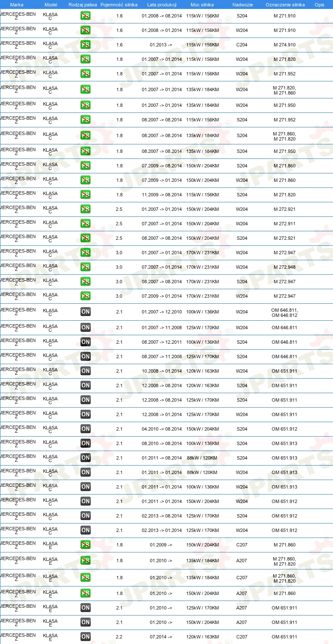Click production dates 04.2010 -> 08.2014

click(162, 429)
